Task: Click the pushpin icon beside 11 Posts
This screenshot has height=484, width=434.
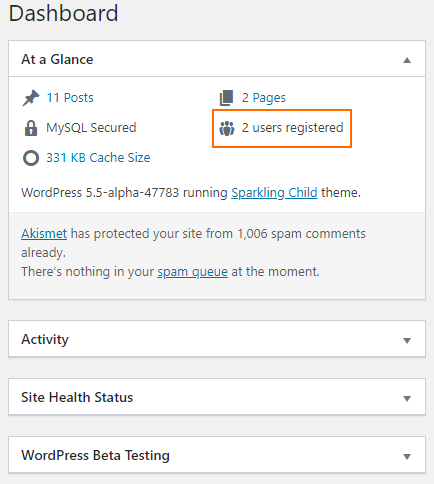Action: pos(31,98)
